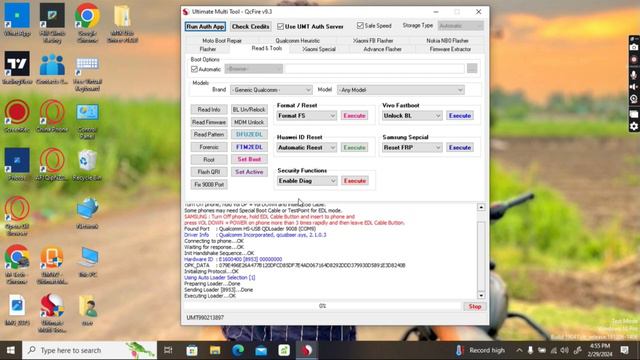Open the Samsung Reset FRP dropdown
The height and width of the screenshot is (360, 640).
(x=412, y=148)
